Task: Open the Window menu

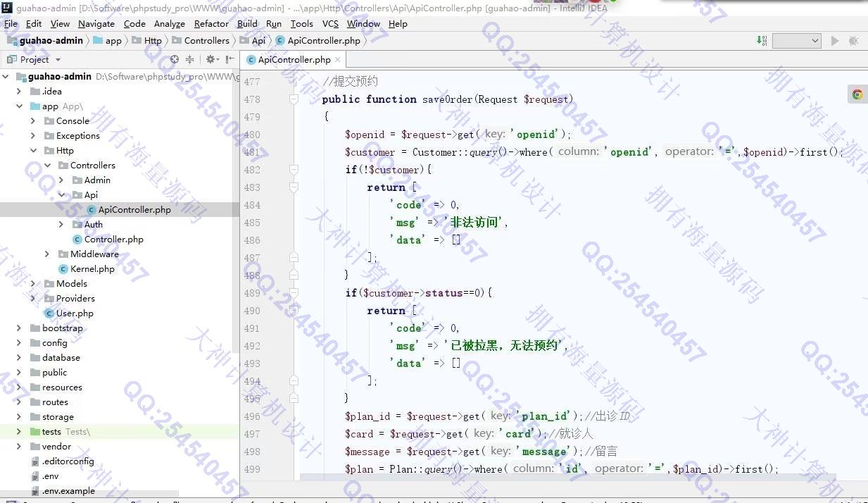Action: [x=363, y=23]
